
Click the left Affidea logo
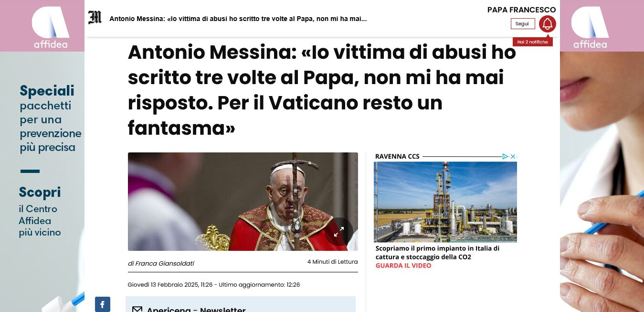[x=51, y=28]
